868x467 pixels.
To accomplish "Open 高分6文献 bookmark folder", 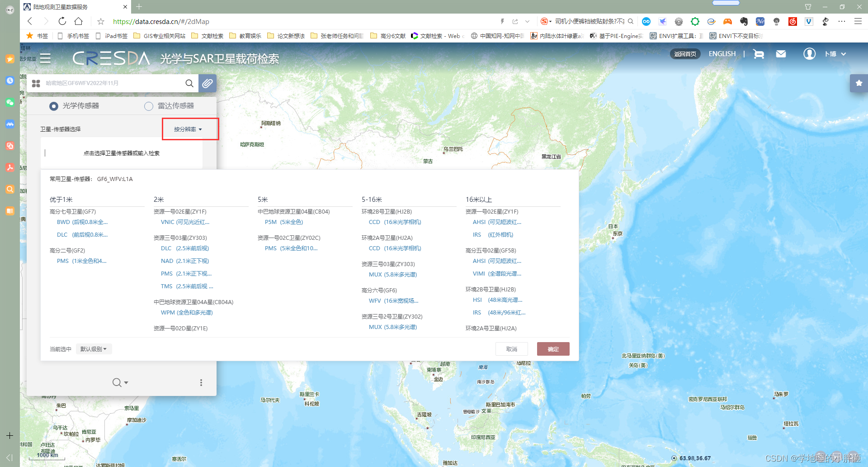I will 388,36.
